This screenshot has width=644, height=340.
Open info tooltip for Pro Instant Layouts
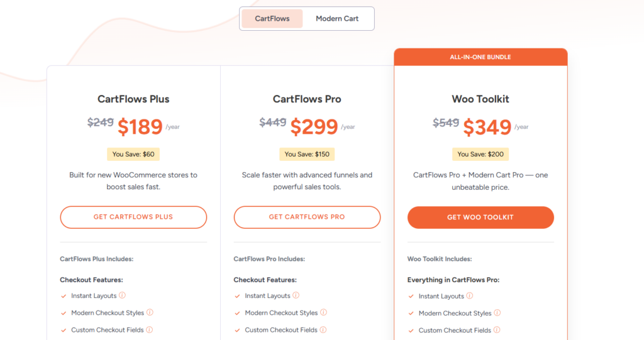296,295
